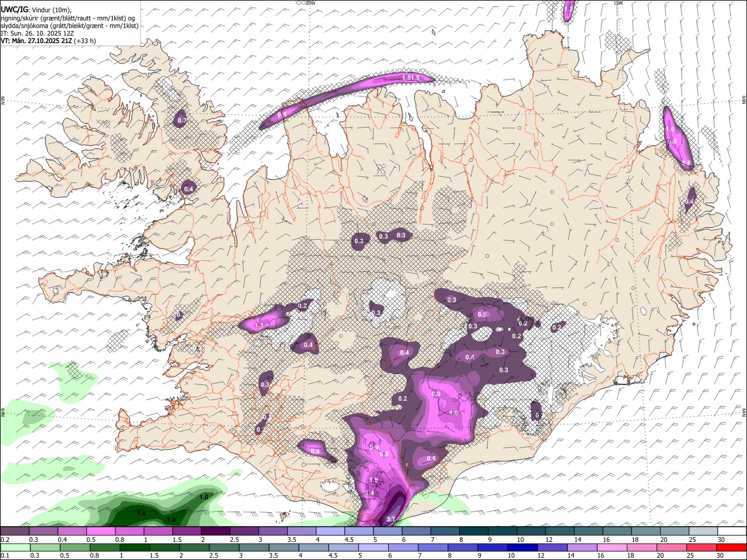Click the 1.1 value in the western pink blob
747x560 pixels.
(x=259, y=325)
